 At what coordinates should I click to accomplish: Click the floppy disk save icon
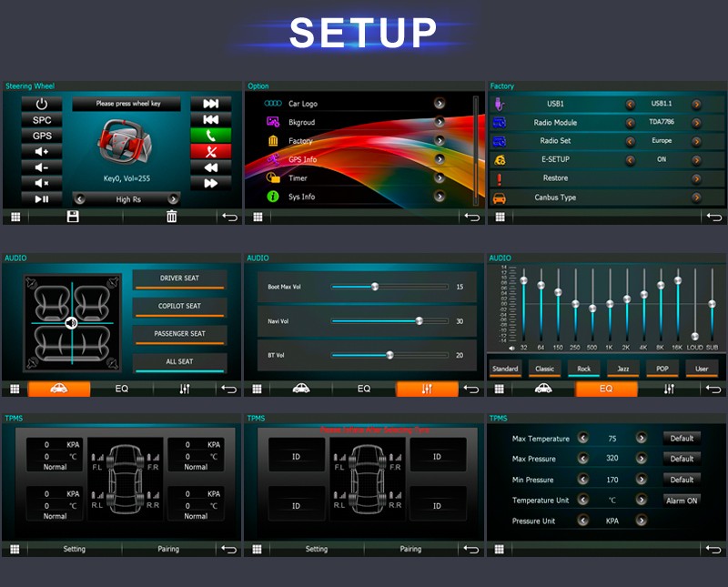pyautogui.click(x=73, y=217)
